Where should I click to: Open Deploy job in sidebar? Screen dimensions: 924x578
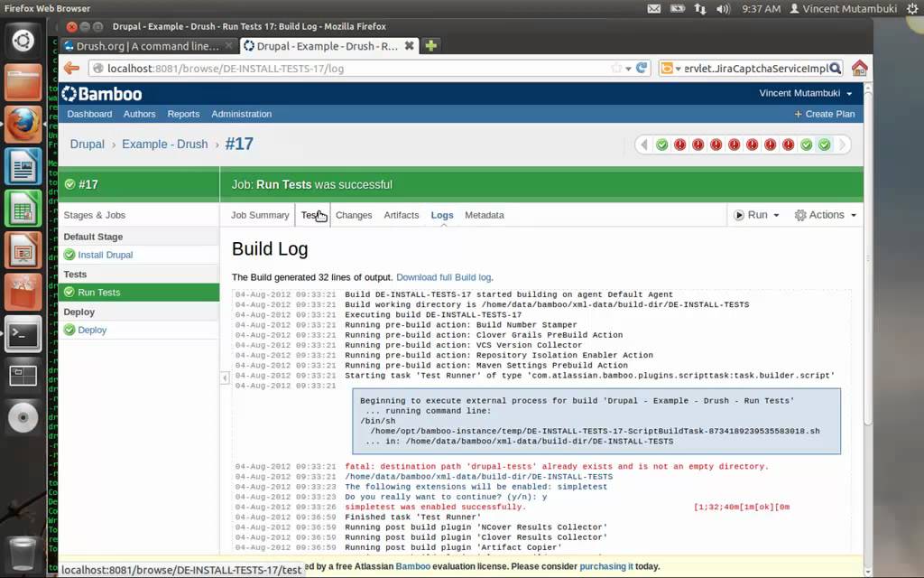click(x=92, y=331)
